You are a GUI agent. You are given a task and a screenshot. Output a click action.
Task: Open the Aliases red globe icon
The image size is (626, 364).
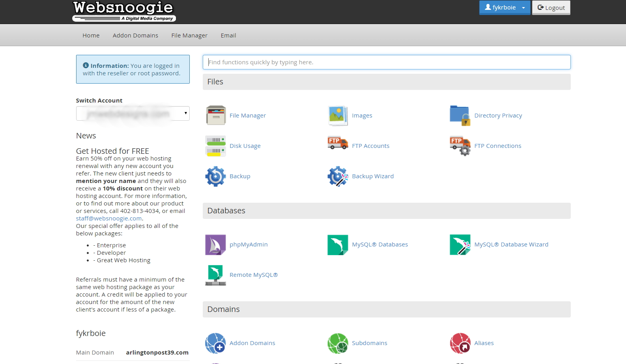pos(460,343)
